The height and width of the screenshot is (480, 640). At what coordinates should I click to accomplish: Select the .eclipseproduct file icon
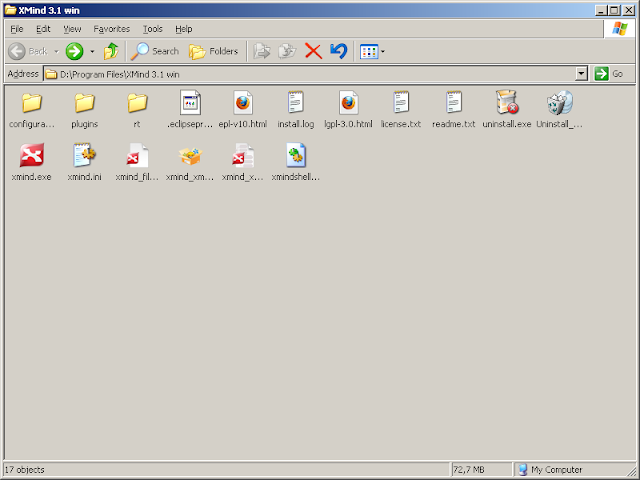click(190, 102)
